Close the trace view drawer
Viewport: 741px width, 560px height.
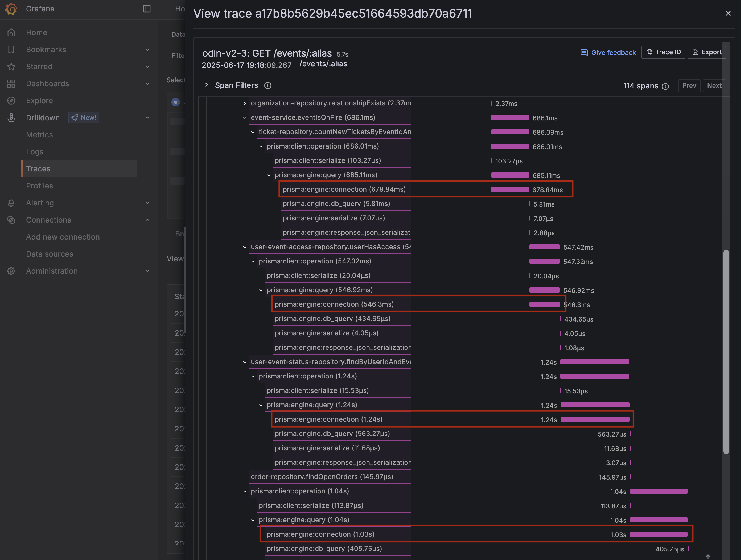point(728,13)
